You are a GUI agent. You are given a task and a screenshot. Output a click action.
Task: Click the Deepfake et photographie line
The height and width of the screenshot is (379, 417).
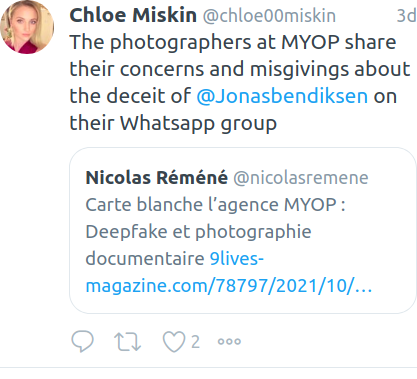tap(198, 232)
